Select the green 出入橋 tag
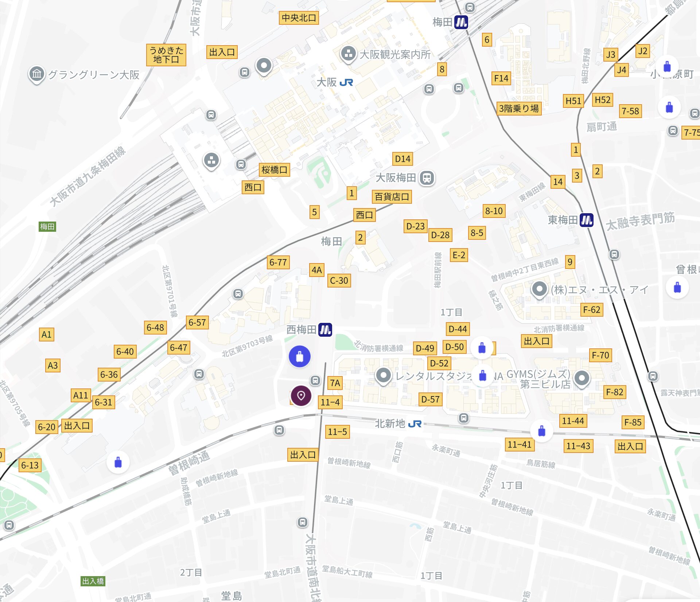The image size is (700, 602). (x=93, y=581)
